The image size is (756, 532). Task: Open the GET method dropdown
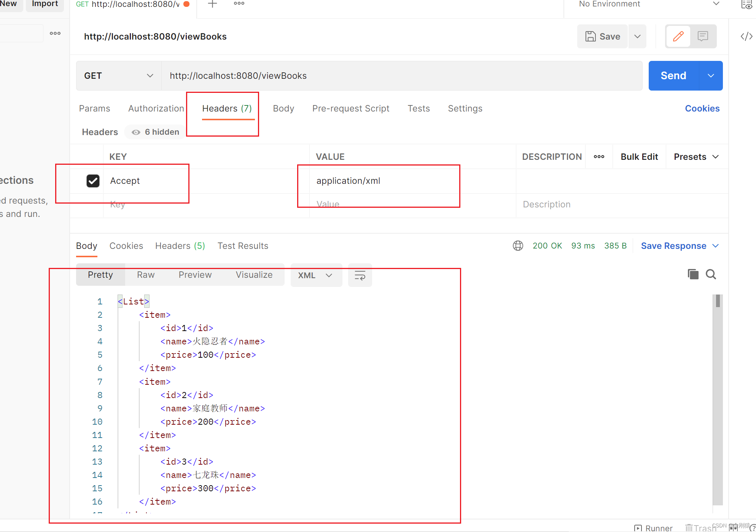118,75
